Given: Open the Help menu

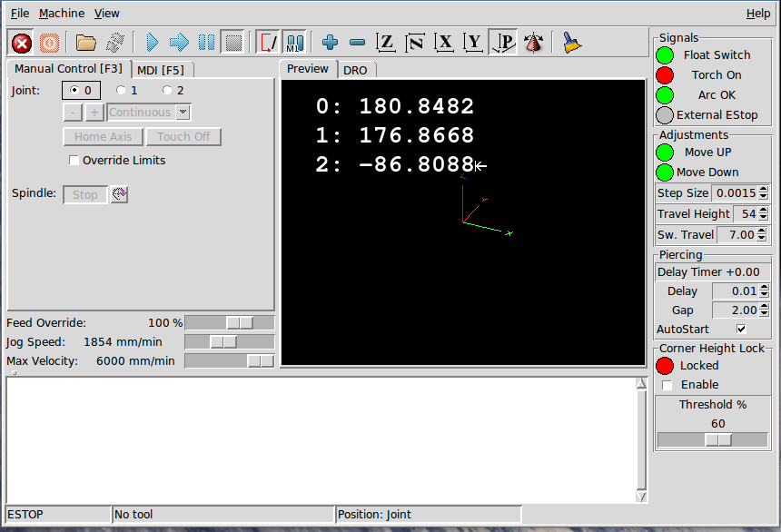Looking at the screenshot, I should pyautogui.click(x=758, y=14).
